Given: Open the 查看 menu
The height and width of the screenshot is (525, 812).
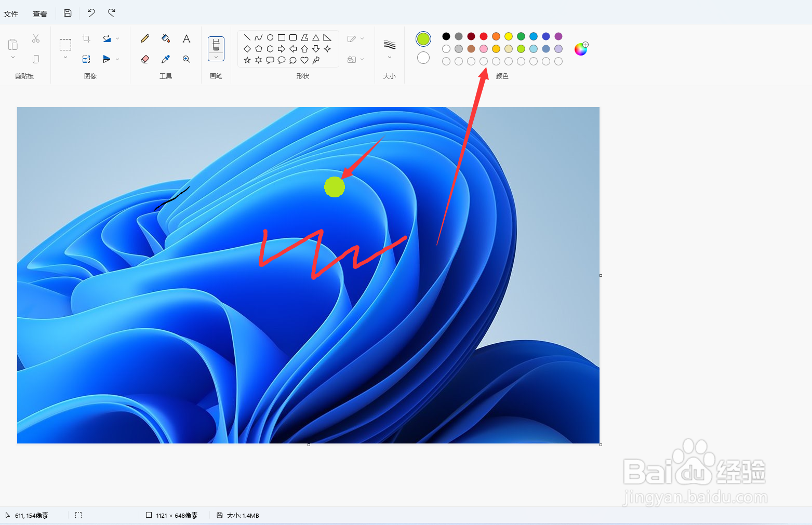Looking at the screenshot, I should [x=40, y=14].
